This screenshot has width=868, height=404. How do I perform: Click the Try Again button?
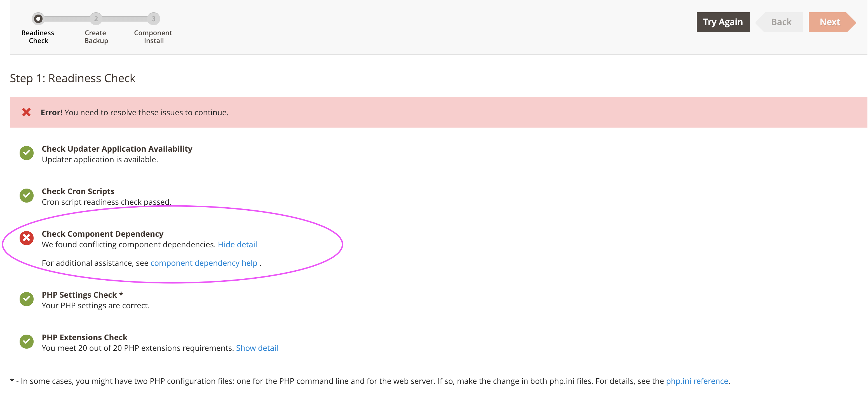point(723,22)
